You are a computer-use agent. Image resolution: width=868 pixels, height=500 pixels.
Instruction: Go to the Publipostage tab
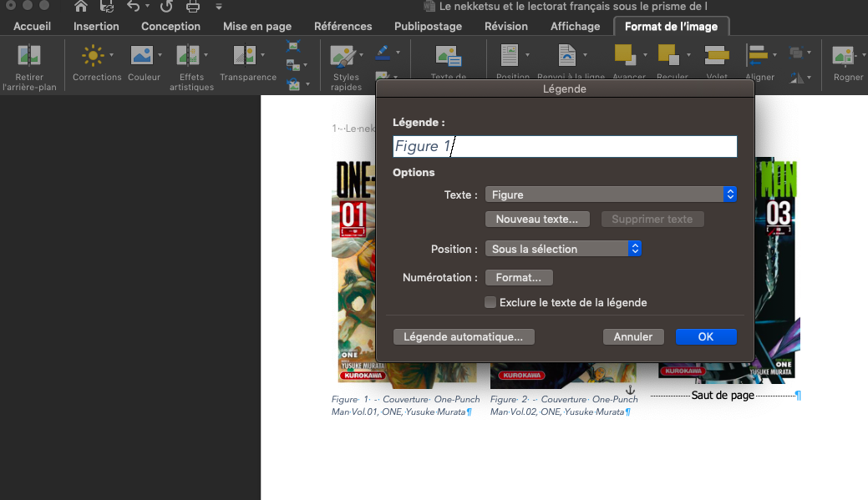[x=428, y=26]
